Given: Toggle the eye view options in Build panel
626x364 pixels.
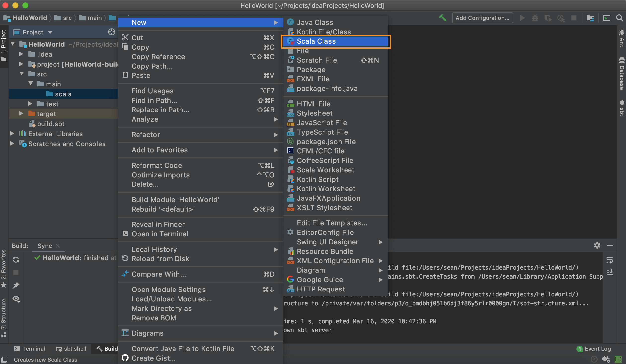Looking at the screenshot, I should [16, 299].
